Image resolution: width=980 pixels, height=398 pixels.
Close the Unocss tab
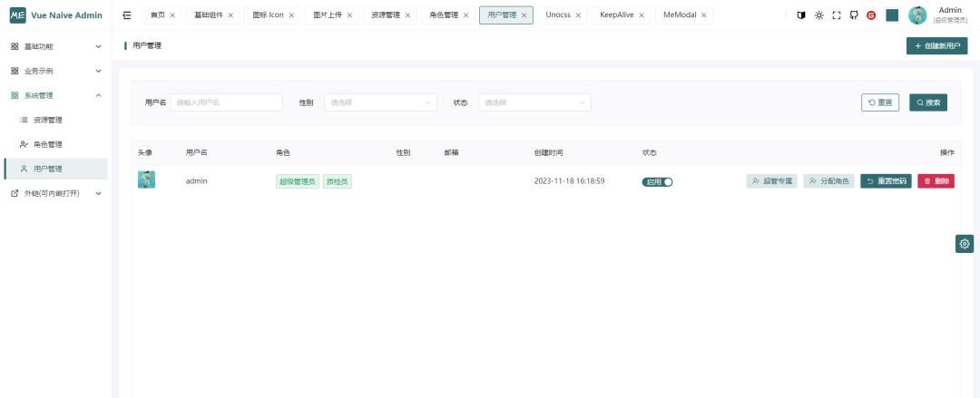(x=578, y=15)
